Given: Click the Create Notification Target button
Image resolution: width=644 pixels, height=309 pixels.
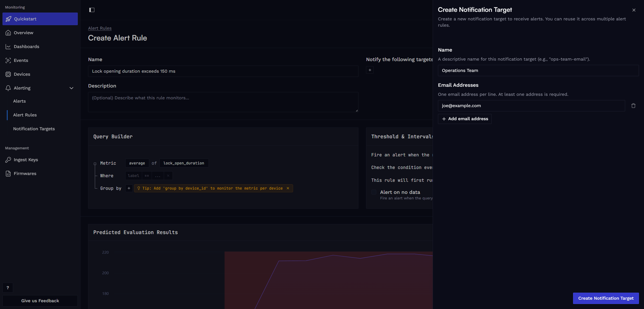Looking at the screenshot, I should click(606, 298).
